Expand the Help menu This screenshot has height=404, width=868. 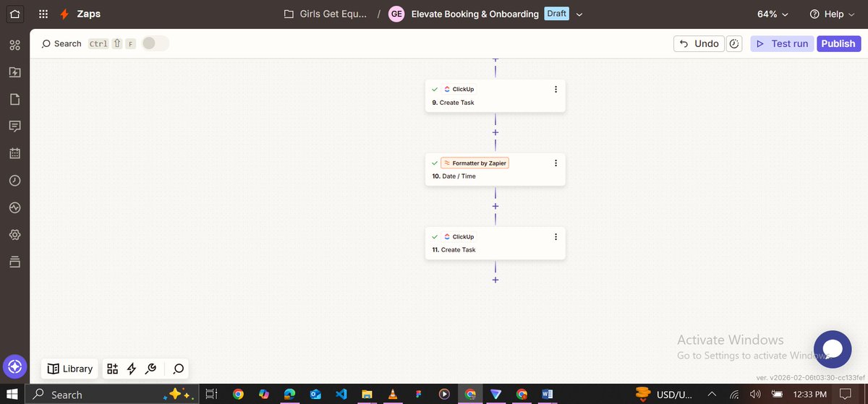[833, 14]
